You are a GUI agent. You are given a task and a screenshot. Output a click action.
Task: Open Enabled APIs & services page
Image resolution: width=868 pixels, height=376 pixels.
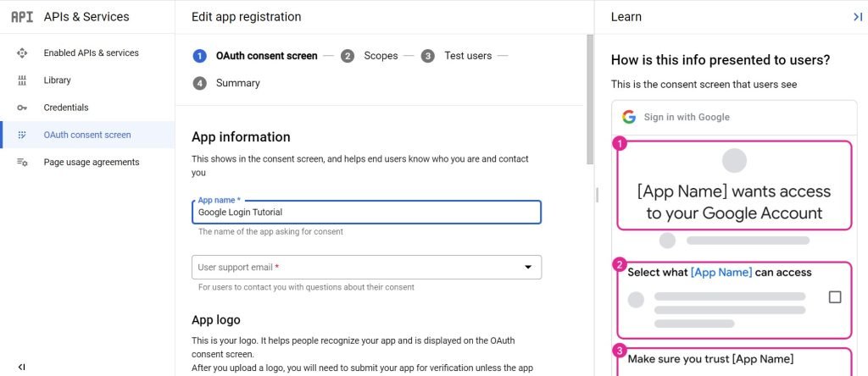[x=92, y=53]
